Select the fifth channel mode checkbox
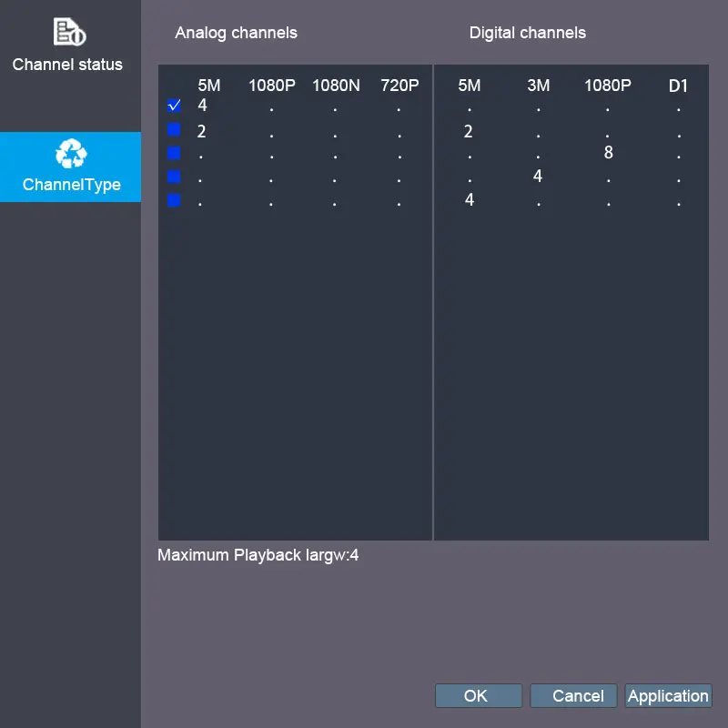This screenshot has height=728, width=728. 174,200
